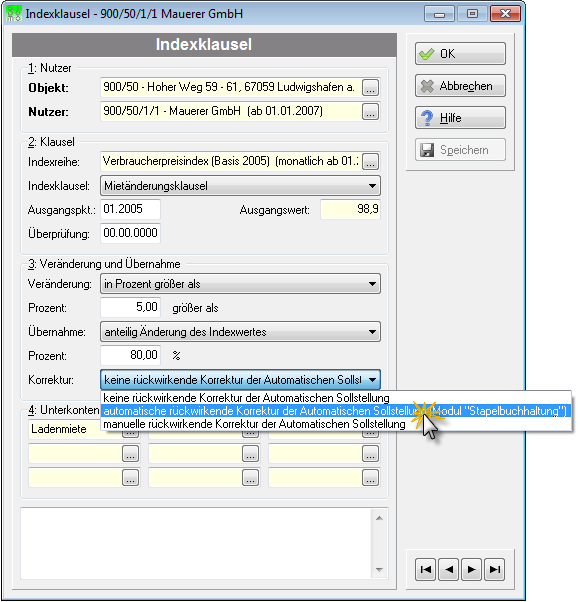
Task: Open Objekt browse button
Action: (370, 88)
